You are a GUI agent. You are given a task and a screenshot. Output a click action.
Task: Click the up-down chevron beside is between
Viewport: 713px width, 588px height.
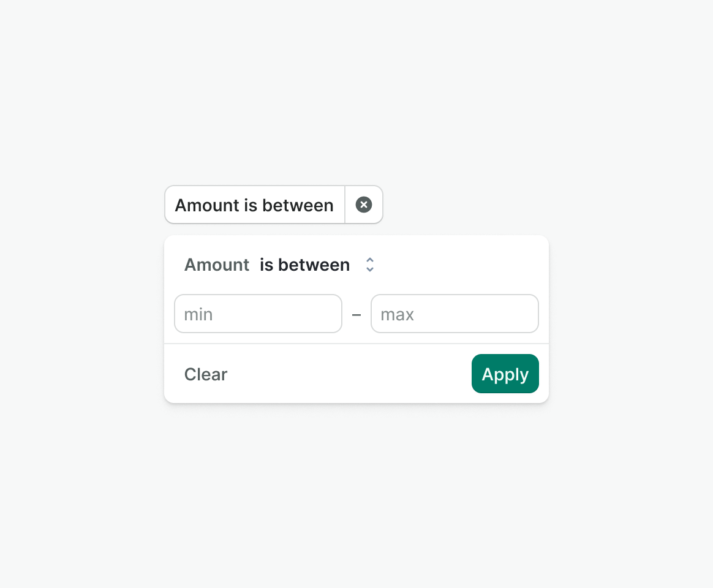370,265
